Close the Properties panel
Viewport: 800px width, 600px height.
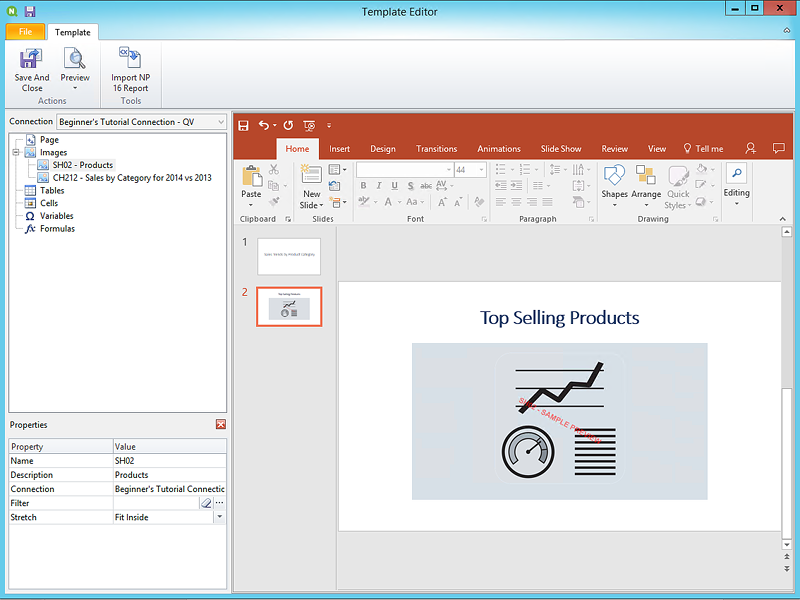220,425
